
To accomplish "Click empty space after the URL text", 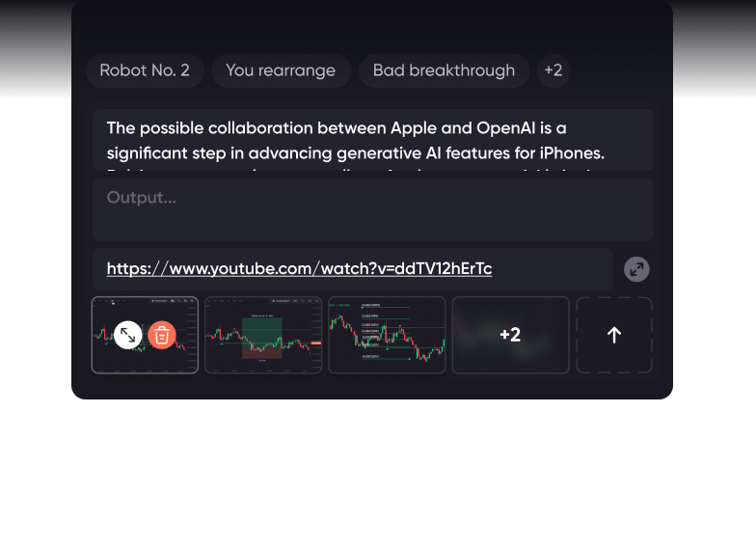I will (554, 269).
